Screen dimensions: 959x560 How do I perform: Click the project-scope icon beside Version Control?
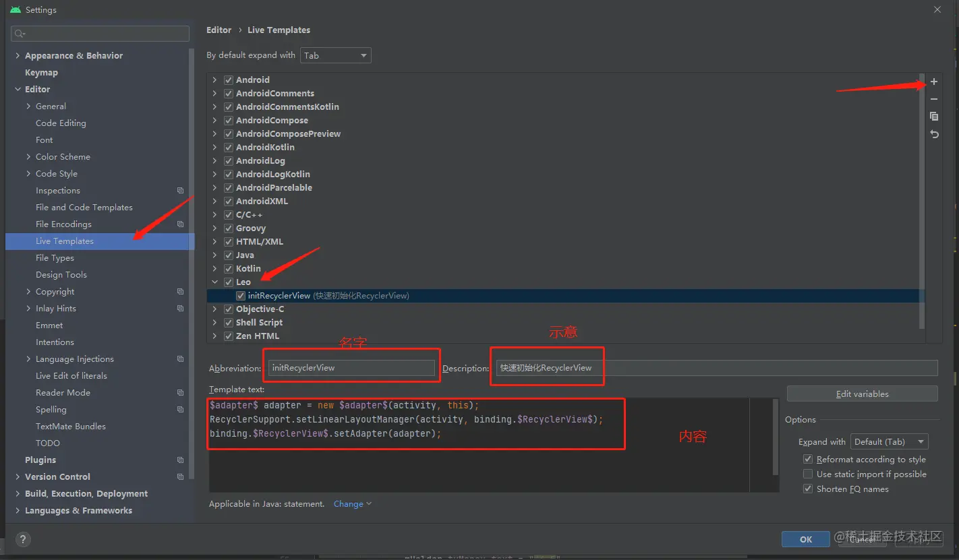click(180, 477)
